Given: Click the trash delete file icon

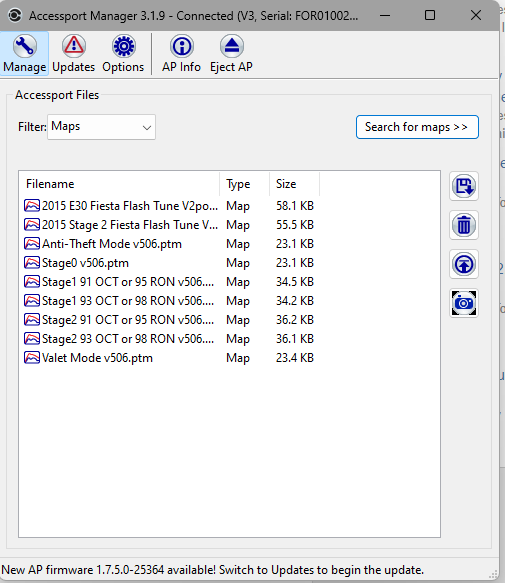Looking at the screenshot, I should tap(464, 225).
